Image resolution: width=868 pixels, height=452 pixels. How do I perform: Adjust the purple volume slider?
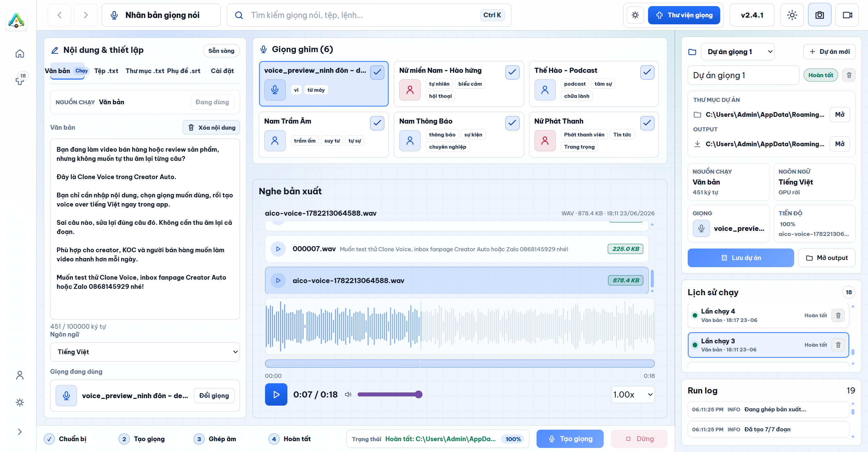pos(390,394)
